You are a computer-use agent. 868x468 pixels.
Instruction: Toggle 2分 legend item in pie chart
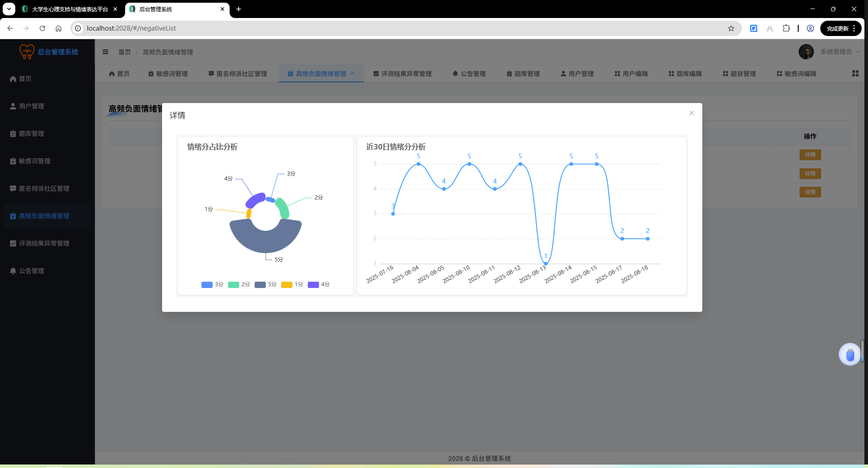(239, 284)
